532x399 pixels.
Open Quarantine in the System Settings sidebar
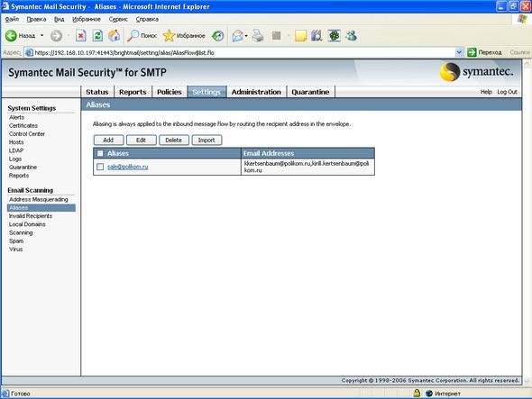pos(23,168)
